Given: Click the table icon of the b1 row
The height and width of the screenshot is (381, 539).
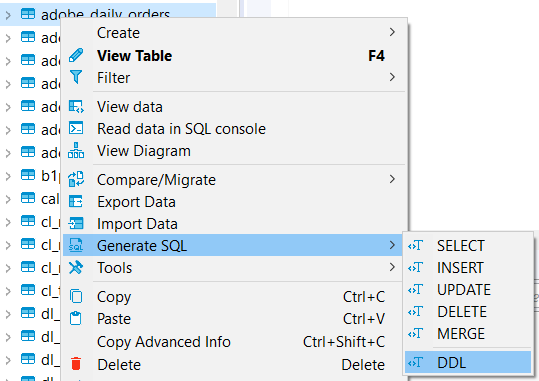Looking at the screenshot, I should 28,175.
